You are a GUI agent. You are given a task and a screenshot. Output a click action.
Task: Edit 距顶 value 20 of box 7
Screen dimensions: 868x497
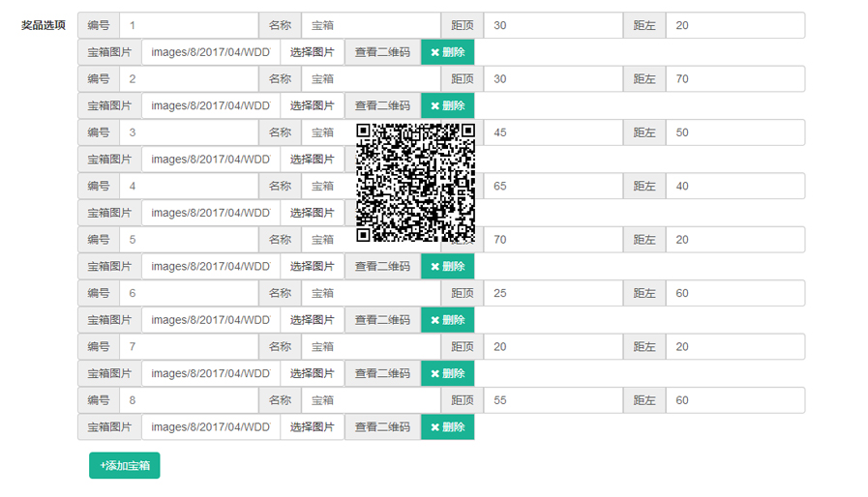[553, 346]
